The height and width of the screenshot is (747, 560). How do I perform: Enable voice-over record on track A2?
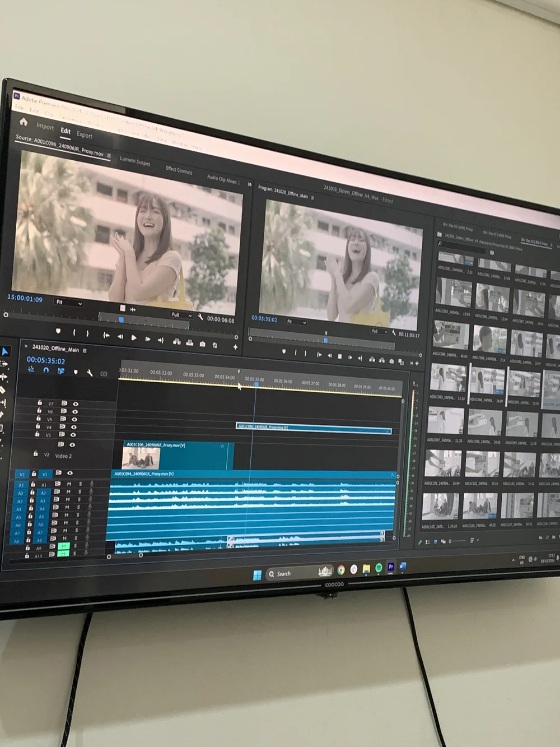[x=91, y=491]
